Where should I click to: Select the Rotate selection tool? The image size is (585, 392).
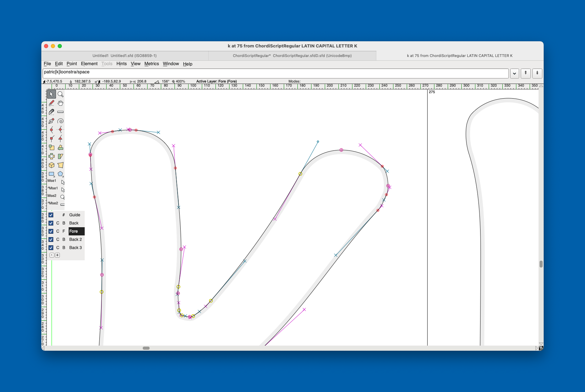[x=60, y=147]
